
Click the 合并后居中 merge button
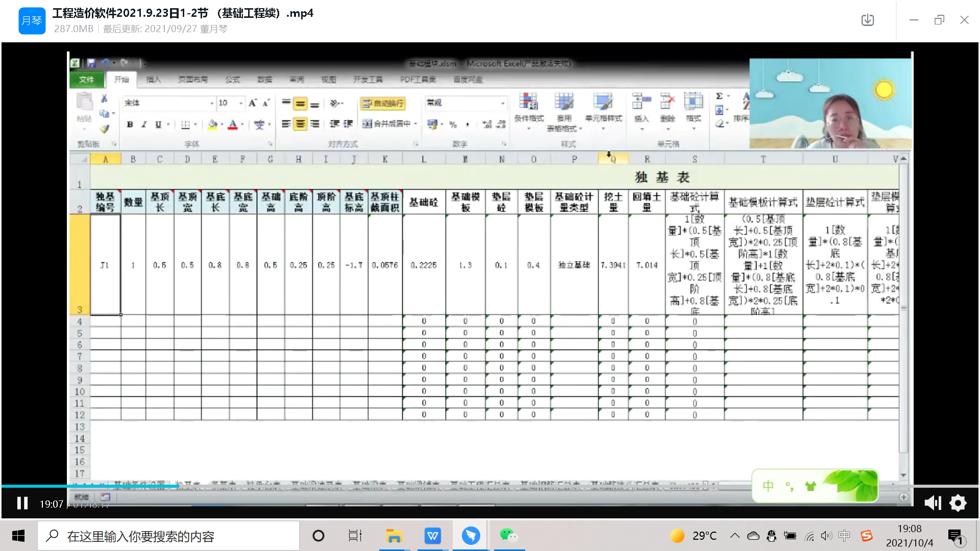tap(386, 124)
